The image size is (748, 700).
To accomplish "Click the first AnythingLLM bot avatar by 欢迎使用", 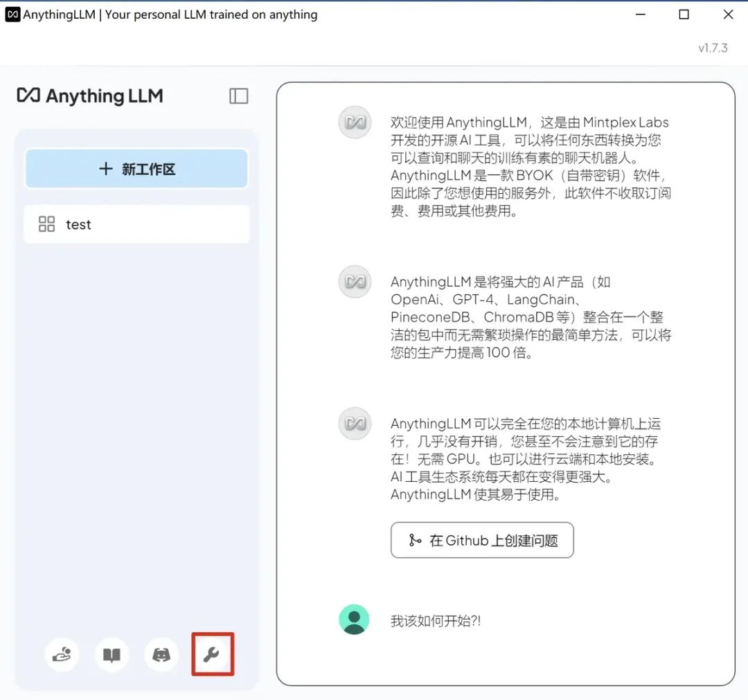I will 355,122.
